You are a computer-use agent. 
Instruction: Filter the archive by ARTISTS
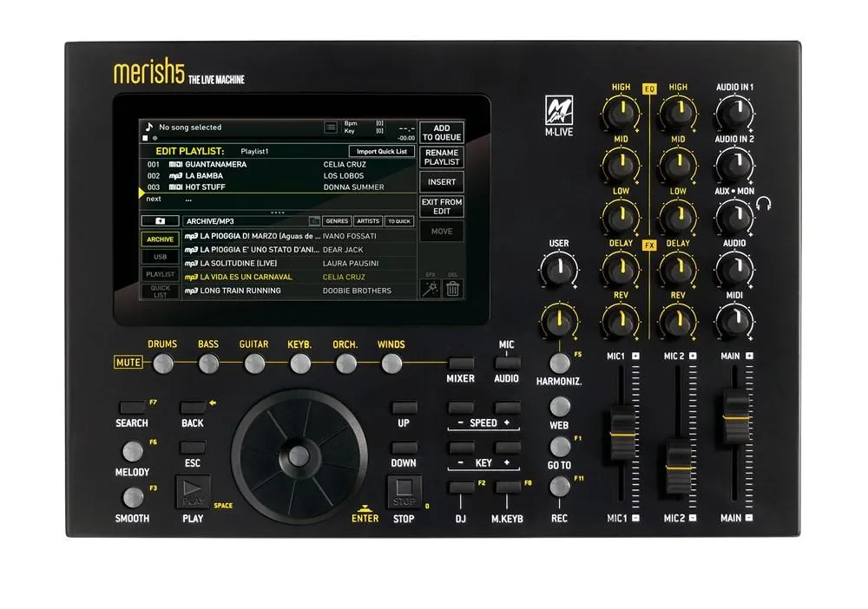coord(368,221)
